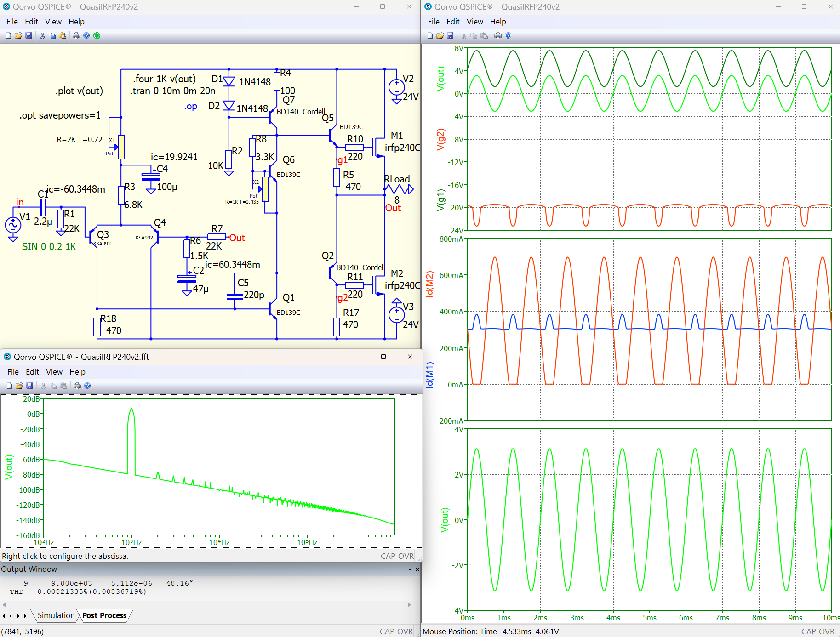This screenshot has width=840, height=637.
Task: Click SIN 0 0.2 1K source value
Action: 49,247
